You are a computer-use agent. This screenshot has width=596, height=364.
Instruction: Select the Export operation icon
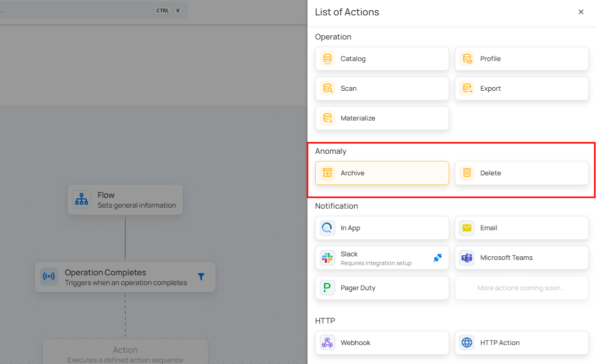(467, 89)
